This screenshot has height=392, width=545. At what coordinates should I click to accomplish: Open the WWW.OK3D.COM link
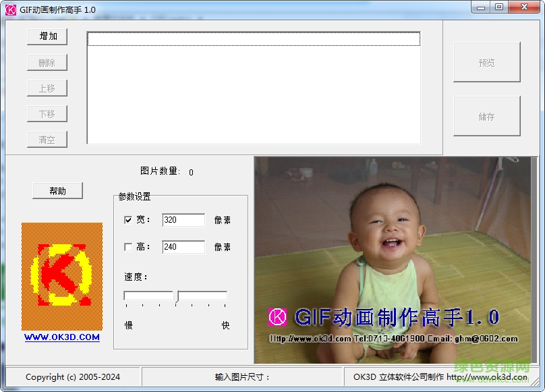pyautogui.click(x=61, y=337)
